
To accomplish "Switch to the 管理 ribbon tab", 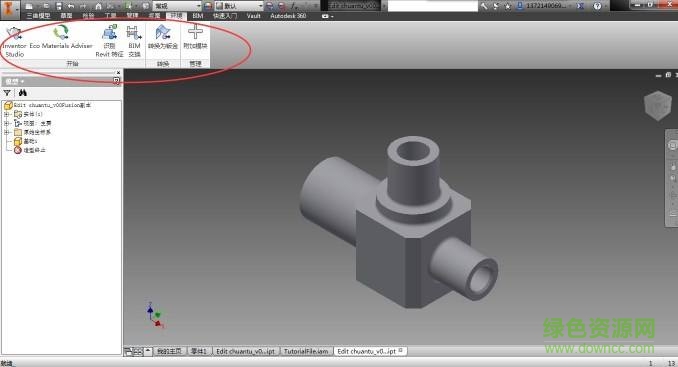I will pos(132,16).
